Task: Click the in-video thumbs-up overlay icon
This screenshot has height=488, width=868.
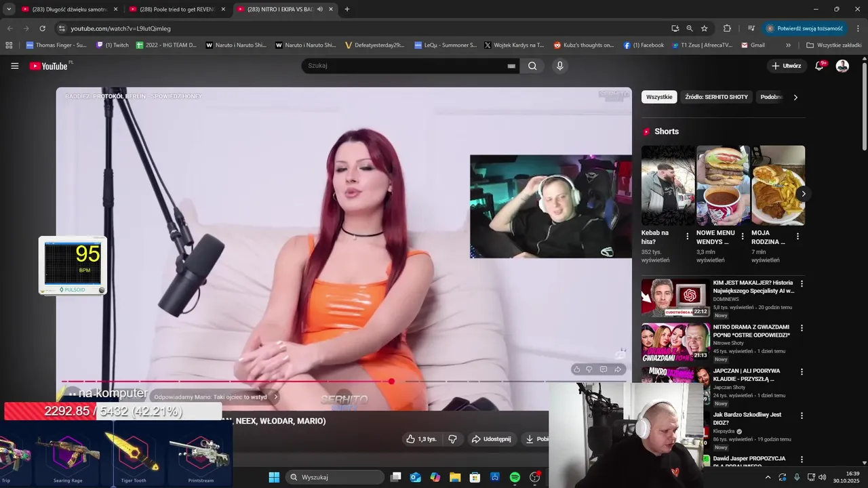Action: click(x=576, y=369)
